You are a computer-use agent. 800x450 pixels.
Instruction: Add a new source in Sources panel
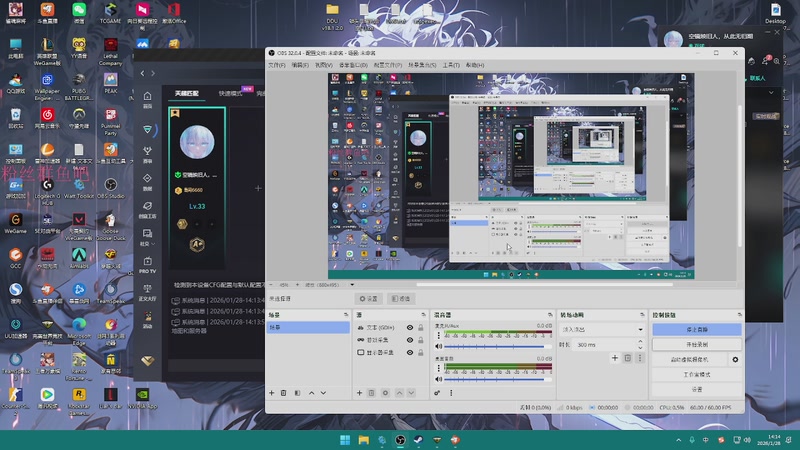click(x=359, y=393)
